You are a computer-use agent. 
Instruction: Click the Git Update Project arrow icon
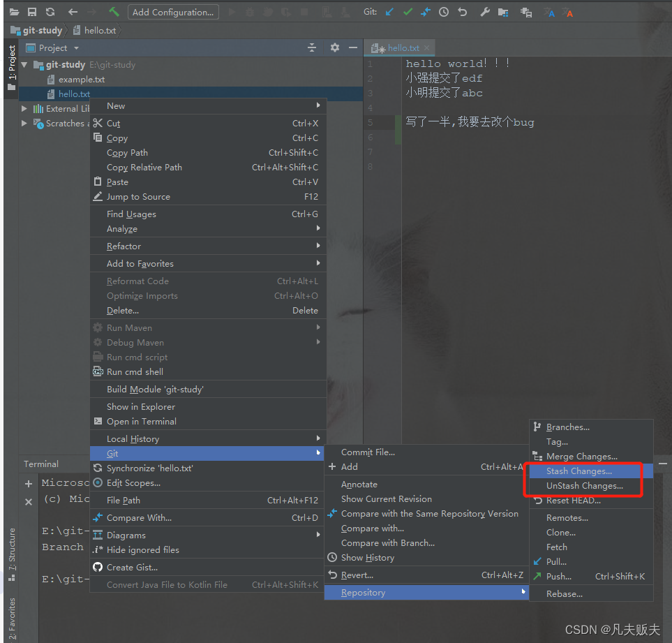pyautogui.click(x=389, y=12)
